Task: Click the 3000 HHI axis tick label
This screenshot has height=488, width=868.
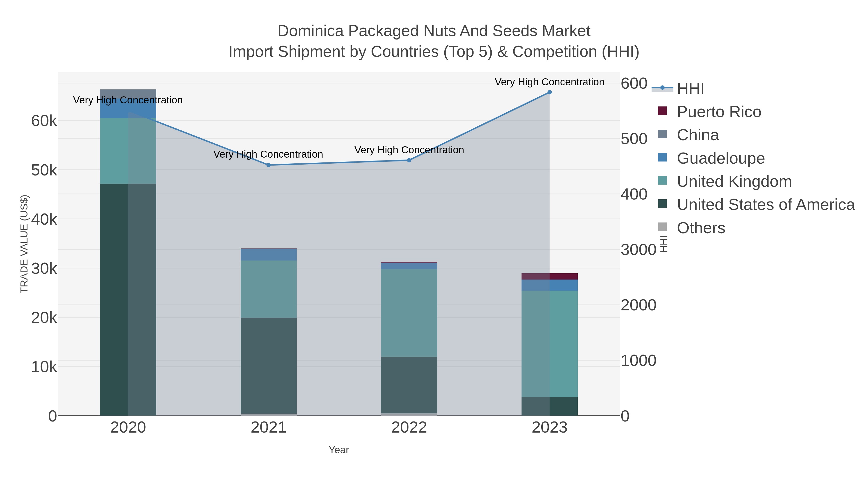Action: 638,250
